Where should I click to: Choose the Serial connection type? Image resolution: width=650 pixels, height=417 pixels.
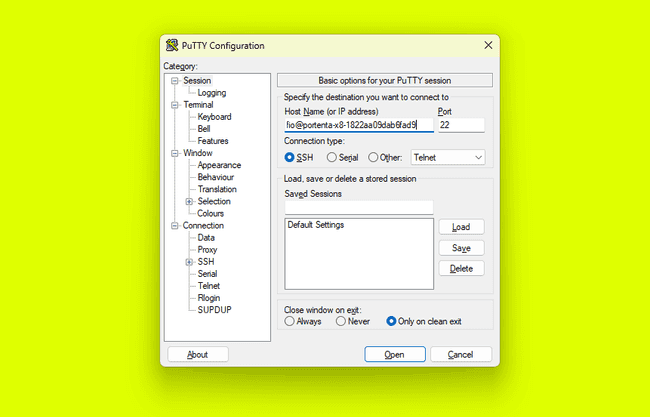[332, 157]
